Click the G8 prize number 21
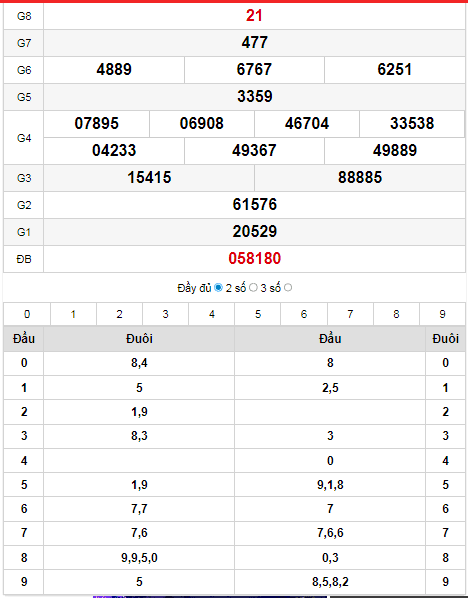Viewport: 468px width, 598px height. point(254,16)
